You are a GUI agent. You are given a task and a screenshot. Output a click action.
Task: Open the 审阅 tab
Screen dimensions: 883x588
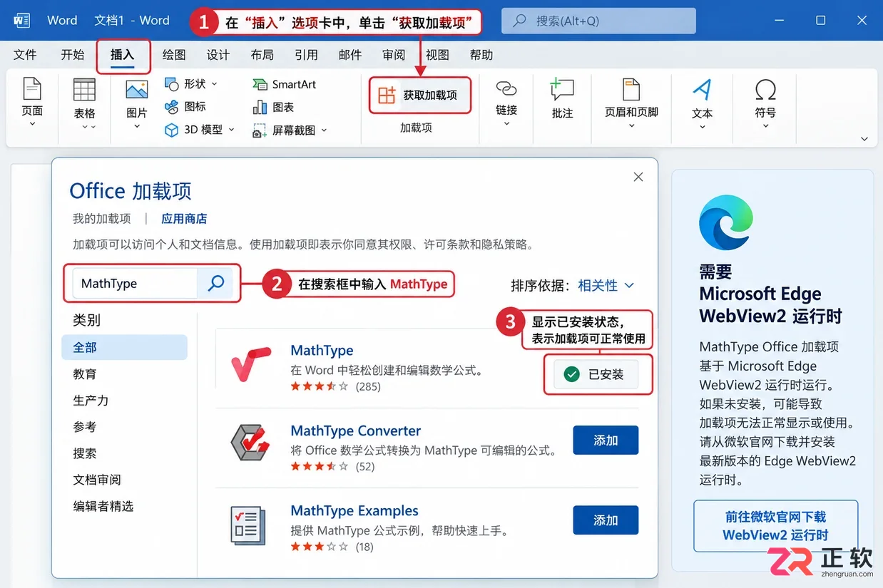[x=394, y=55]
